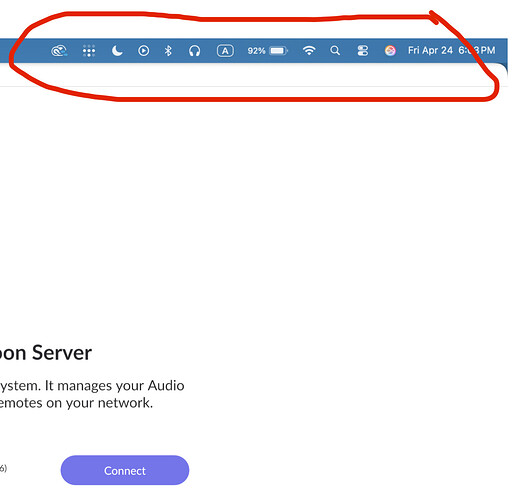
Task: Click the headphones audio output icon
Action: tap(195, 51)
